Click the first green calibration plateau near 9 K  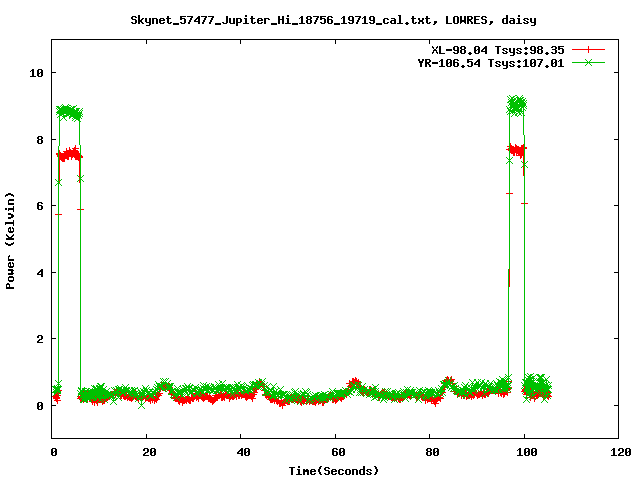pos(70,112)
